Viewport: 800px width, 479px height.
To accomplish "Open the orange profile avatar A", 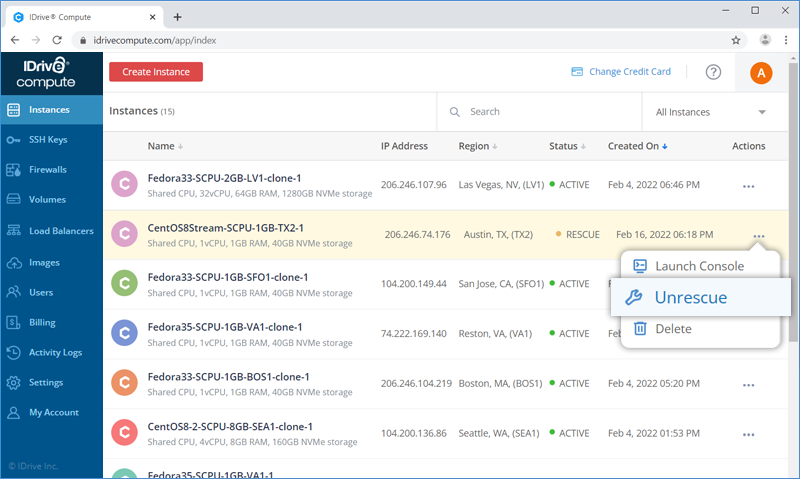I will pos(761,73).
